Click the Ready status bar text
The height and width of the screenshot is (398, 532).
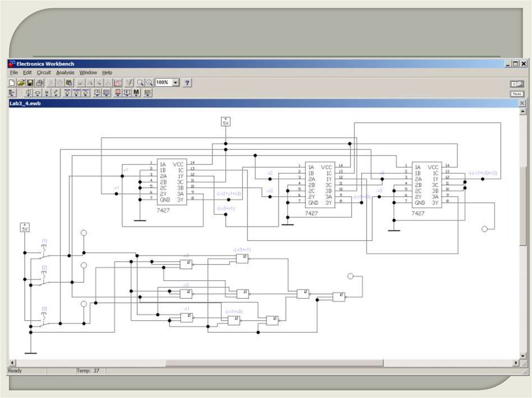pyautogui.click(x=15, y=371)
